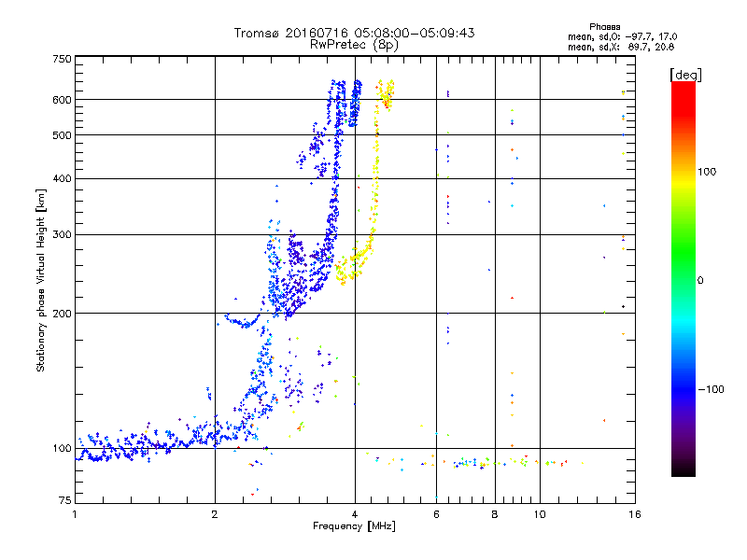Viewport: 747px width, 560px height.
Task: Click the RwPretec (8p) subtitle
Action: click(x=354, y=45)
